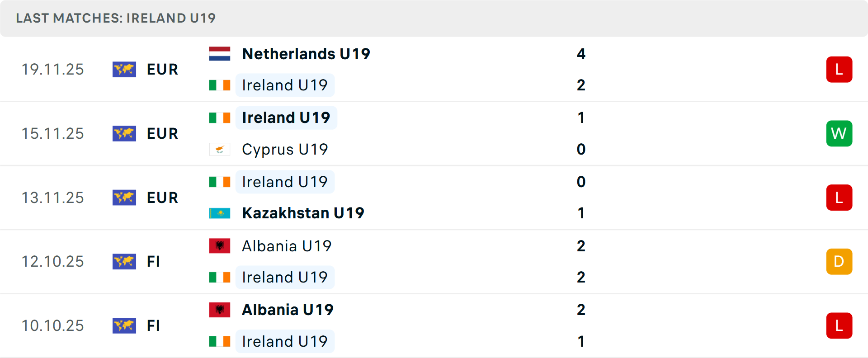Click the green W result badge
The height and width of the screenshot is (358, 868).
pyautogui.click(x=839, y=133)
